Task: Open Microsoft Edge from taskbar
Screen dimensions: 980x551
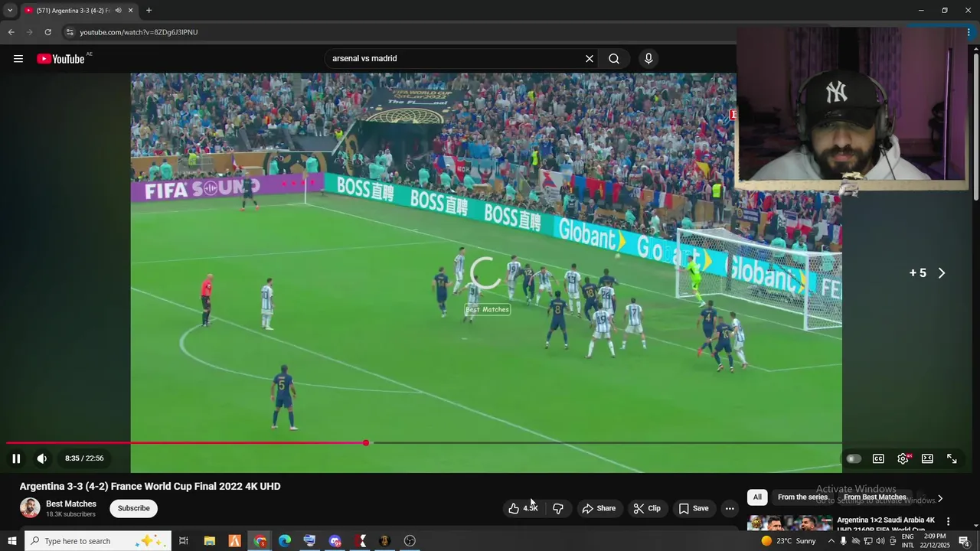Action: coord(285,541)
